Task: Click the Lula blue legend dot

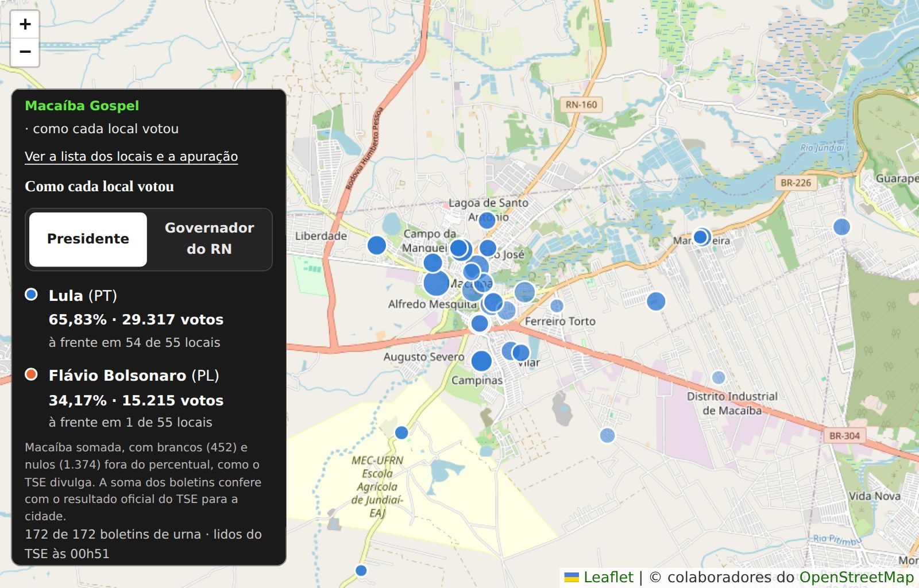Action: (x=31, y=294)
